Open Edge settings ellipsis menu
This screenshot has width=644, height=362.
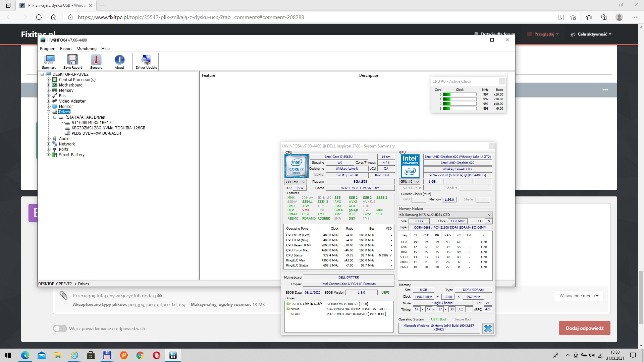(x=634, y=17)
